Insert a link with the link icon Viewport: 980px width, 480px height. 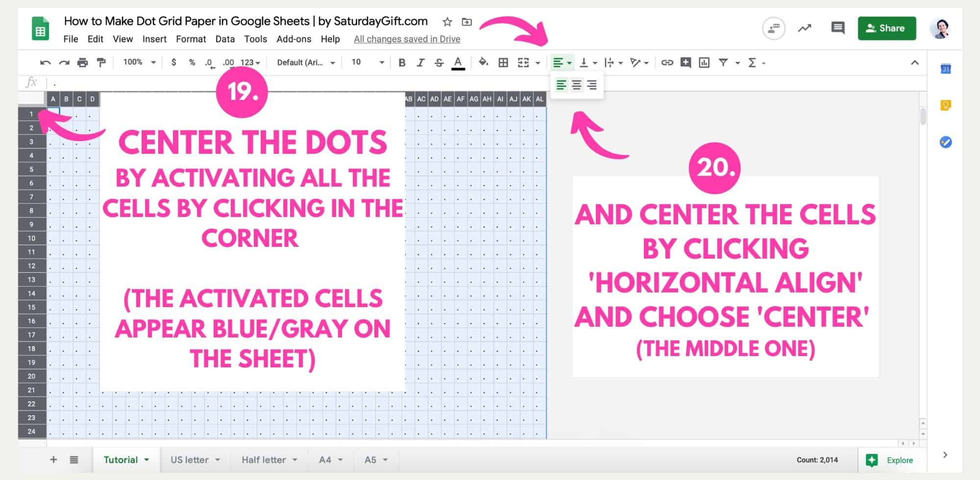(666, 63)
